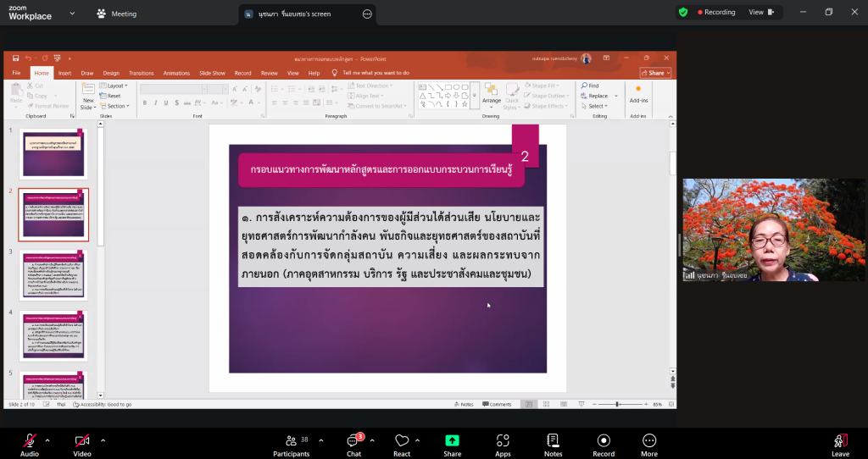Toggle PowerPoint Notes pane in status bar
This screenshot has width=868, height=459.
click(465, 404)
